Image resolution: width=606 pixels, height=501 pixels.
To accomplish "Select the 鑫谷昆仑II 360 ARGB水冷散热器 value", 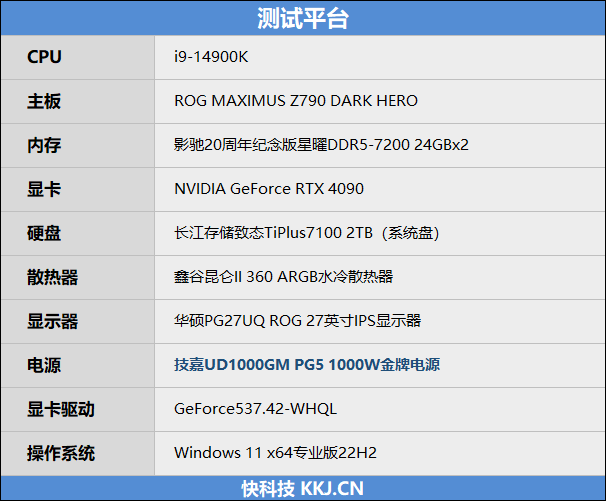I will pyautogui.click(x=283, y=277).
